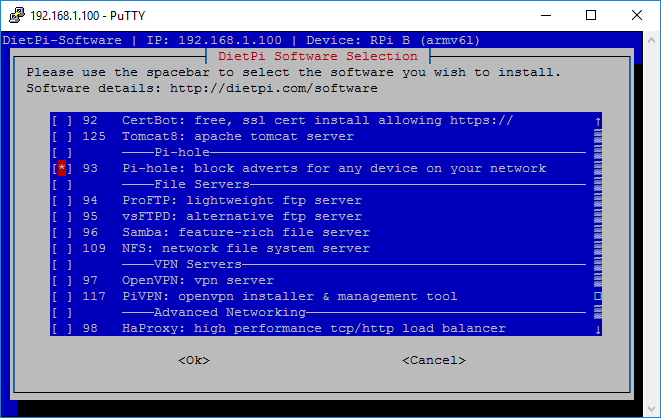The width and height of the screenshot is (661, 418).
Task: Enable the NFS checkbox, item 109
Action: (62, 249)
